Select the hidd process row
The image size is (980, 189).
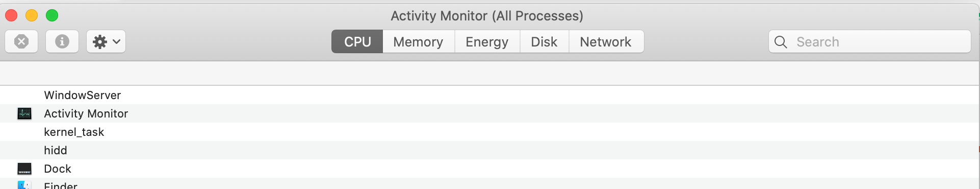click(x=489, y=150)
